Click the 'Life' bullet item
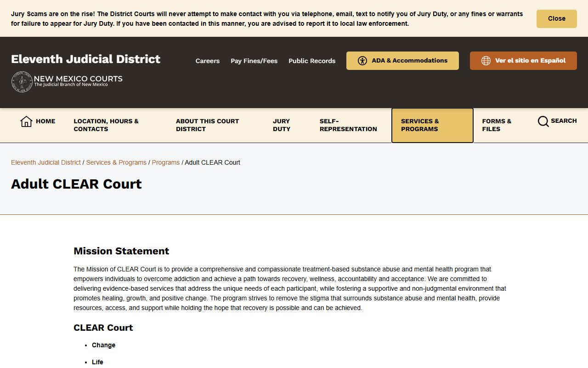The width and height of the screenshot is (588, 368). [97, 362]
